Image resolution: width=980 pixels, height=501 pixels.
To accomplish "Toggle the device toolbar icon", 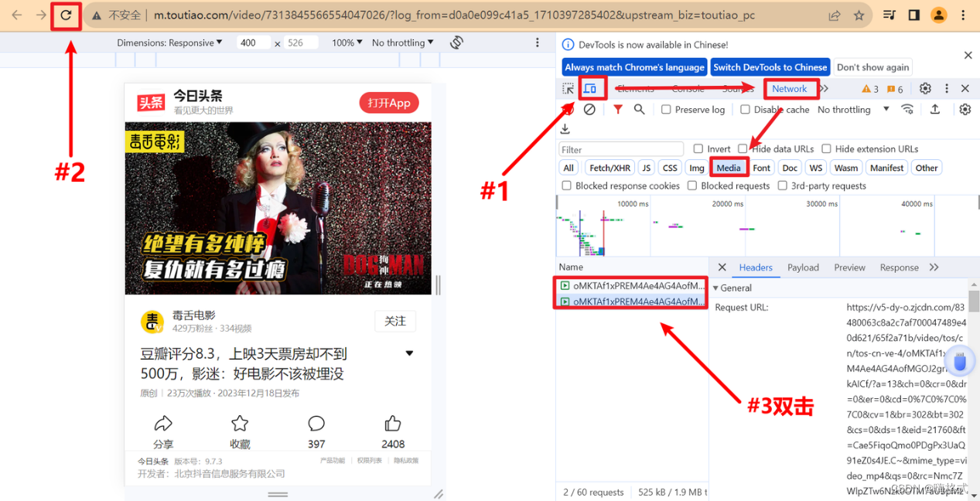I will 590,89.
